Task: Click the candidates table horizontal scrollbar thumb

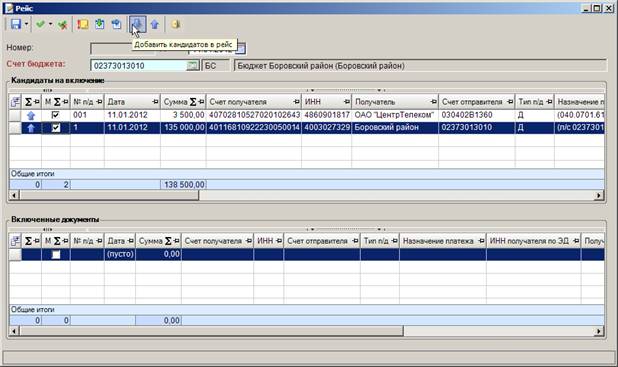Action: tap(109, 195)
